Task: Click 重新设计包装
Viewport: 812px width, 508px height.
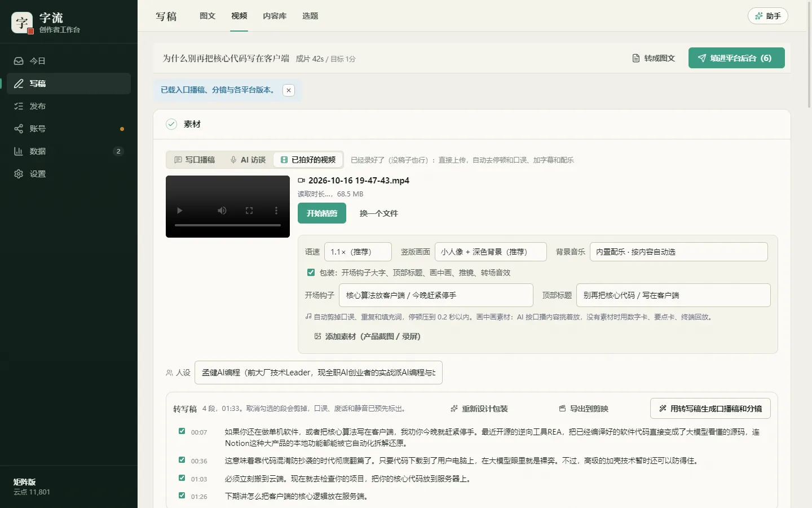Action: pyautogui.click(x=479, y=409)
